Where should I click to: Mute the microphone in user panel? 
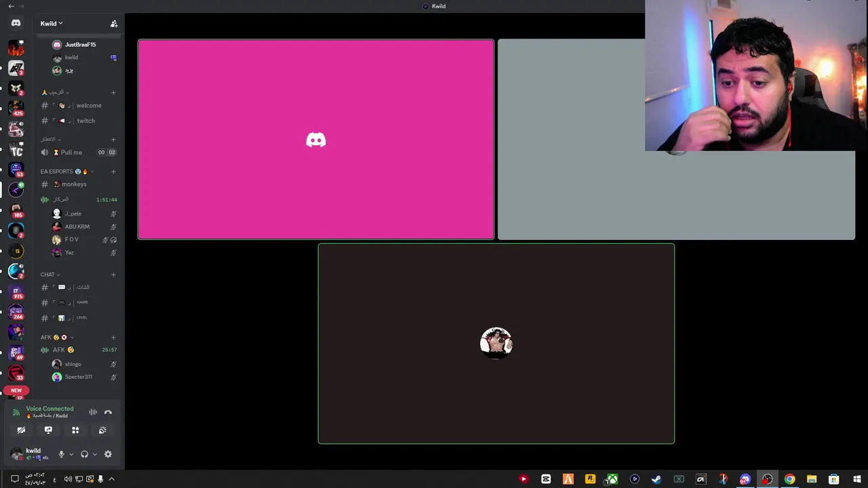coord(61,454)
